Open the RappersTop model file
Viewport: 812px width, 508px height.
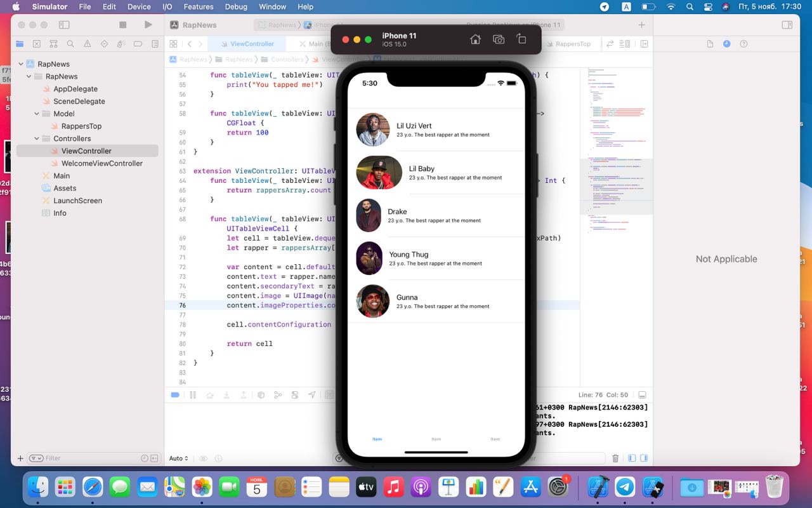(x=81, y=126)
